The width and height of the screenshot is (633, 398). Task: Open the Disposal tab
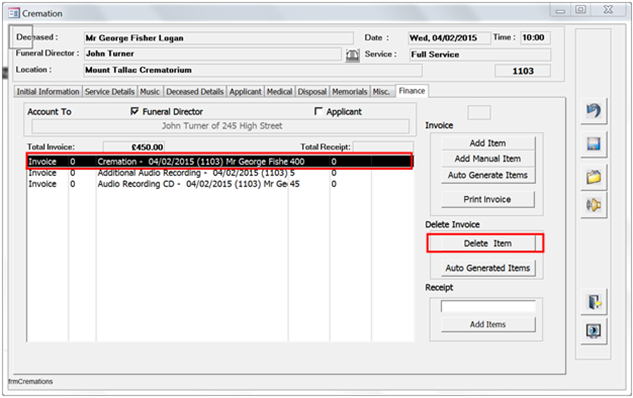click(x=312, y=92)
